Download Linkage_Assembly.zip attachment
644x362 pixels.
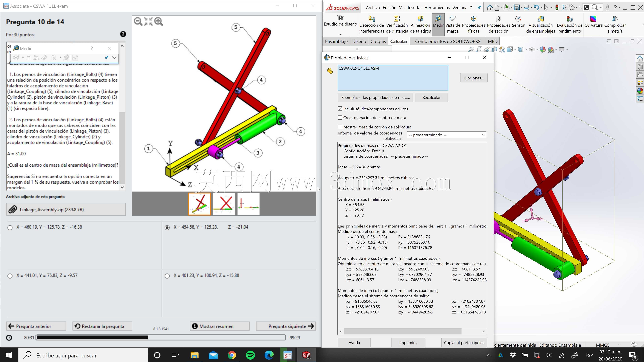tap(66, 210)
